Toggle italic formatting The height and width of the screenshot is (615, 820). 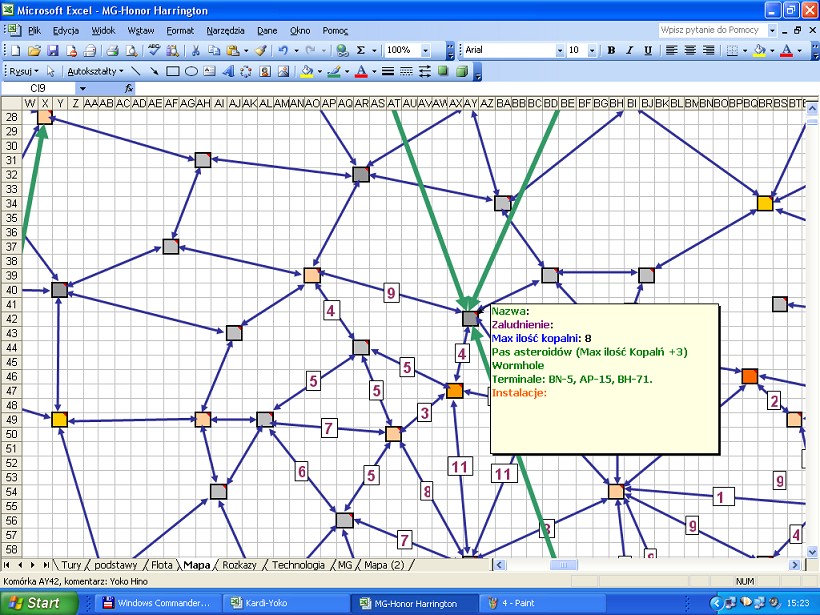click(630, 50)
